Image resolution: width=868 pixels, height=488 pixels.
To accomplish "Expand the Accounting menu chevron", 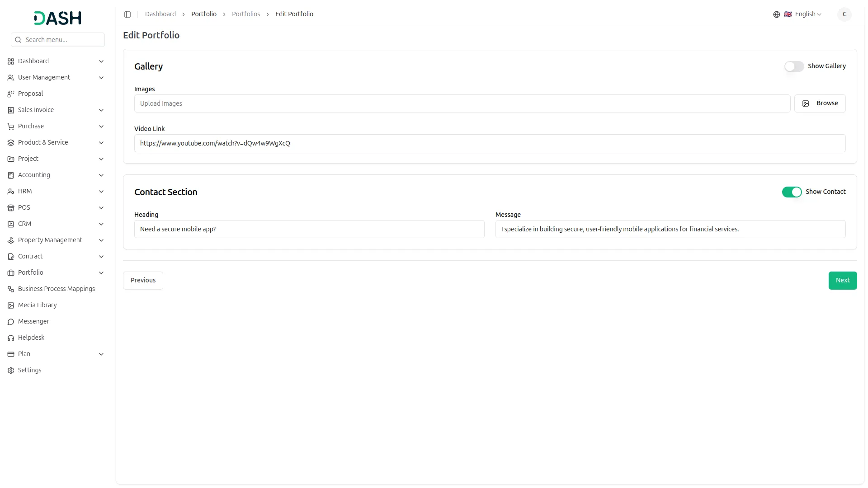I will [x=101, y=175].
